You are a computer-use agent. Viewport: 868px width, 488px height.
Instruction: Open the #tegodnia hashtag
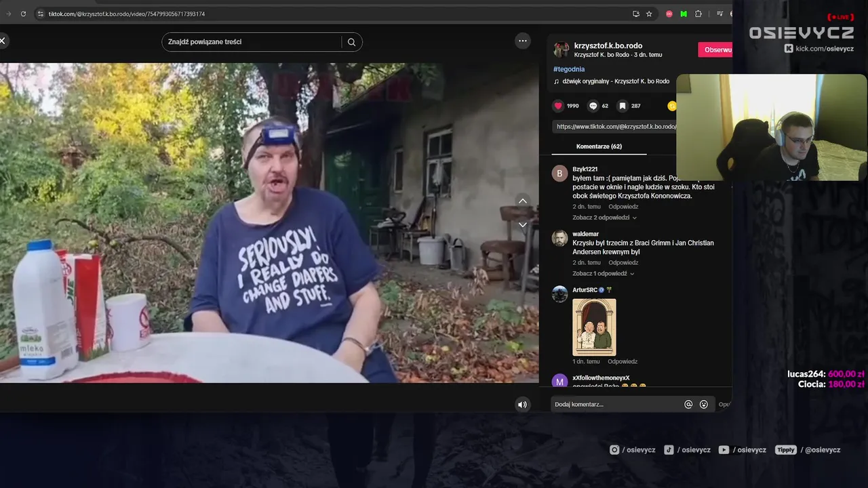(568, 69)
